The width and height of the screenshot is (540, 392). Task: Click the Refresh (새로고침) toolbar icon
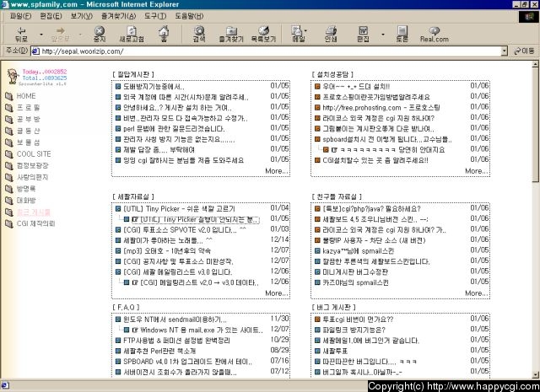(132, 34)
